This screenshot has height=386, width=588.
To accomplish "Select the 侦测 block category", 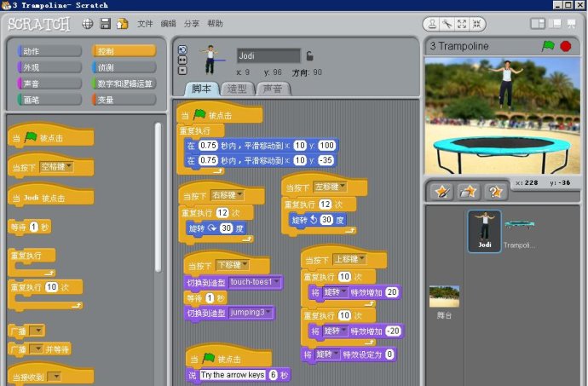I will (124, 67).
